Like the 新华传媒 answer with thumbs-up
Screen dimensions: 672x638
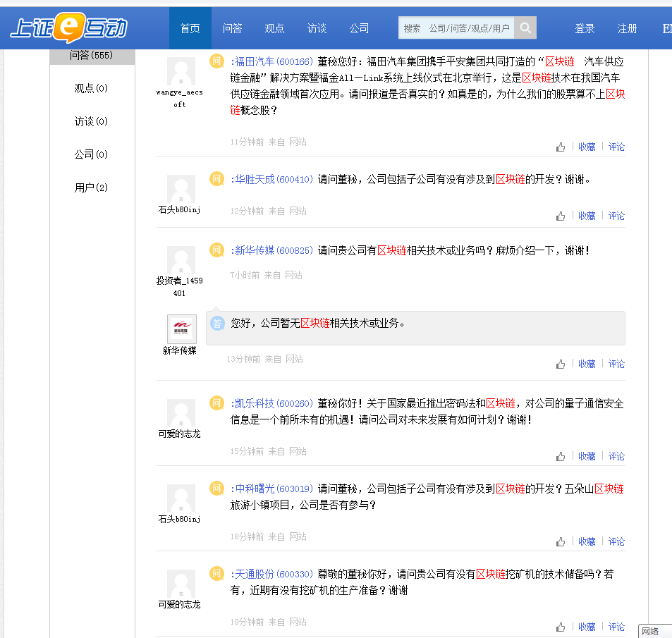point(561,364)
